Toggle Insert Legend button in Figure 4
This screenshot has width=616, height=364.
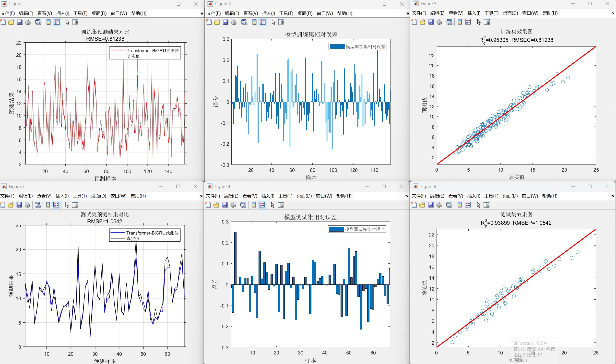(262, 205)
